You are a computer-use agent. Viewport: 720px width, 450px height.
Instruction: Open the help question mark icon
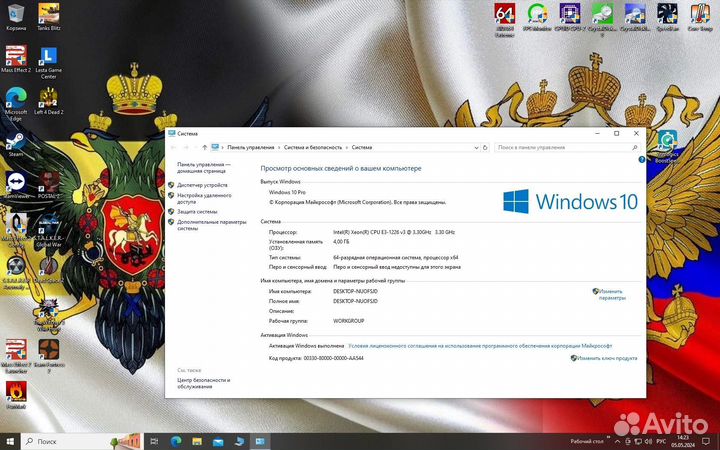641,159
